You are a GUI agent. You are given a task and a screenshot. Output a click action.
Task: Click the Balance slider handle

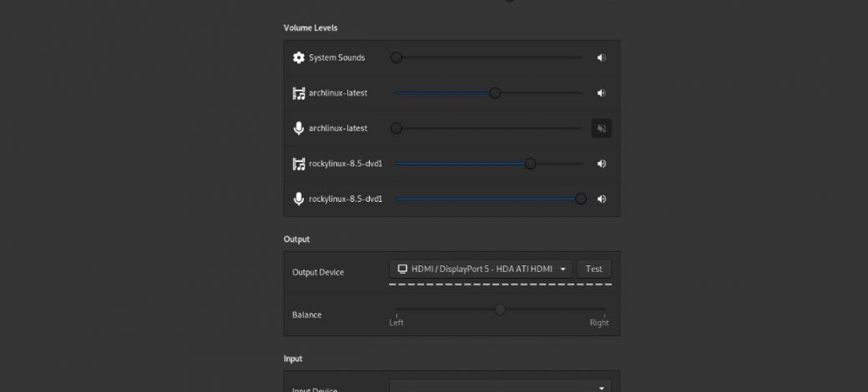point(500,309)
